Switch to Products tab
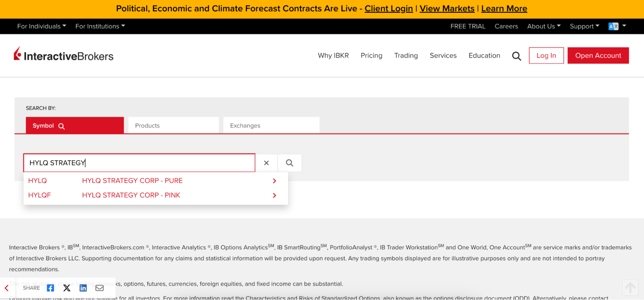 tap(173, 125)
